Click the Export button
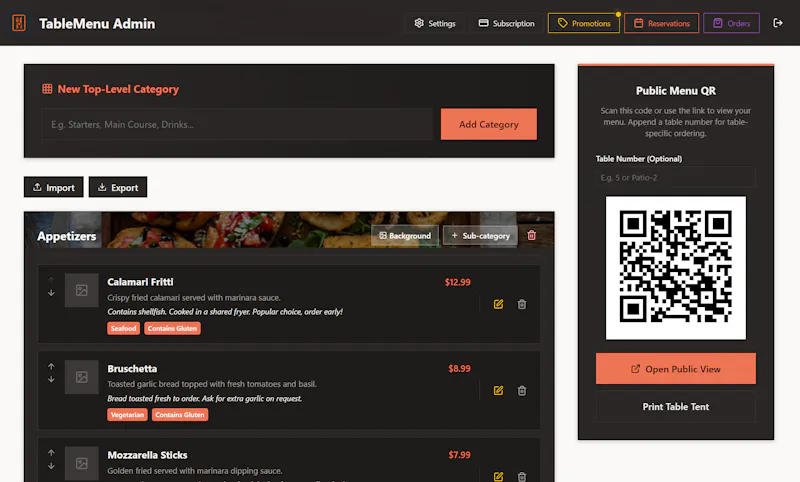The image size is (800, 482). click(118, 187)
